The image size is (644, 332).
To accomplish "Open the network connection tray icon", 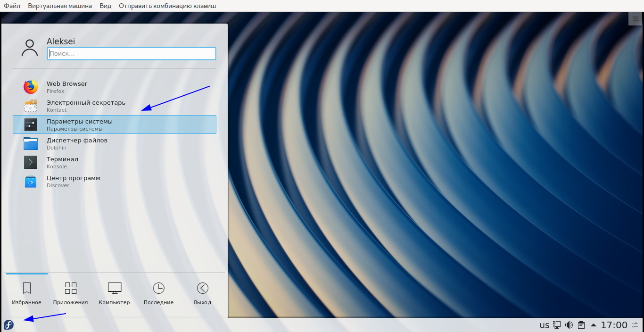I will [x=557, y=325].
